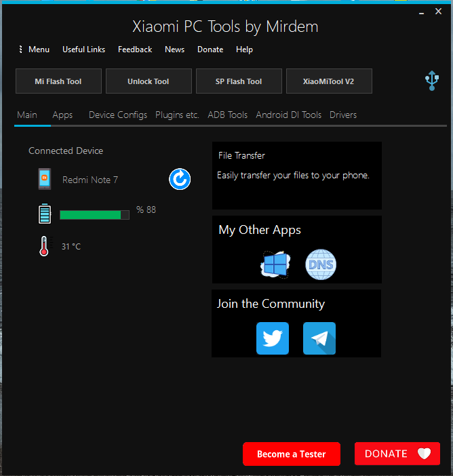
Task: Open the Donate menu item
Action: click(x=210, y=49)
